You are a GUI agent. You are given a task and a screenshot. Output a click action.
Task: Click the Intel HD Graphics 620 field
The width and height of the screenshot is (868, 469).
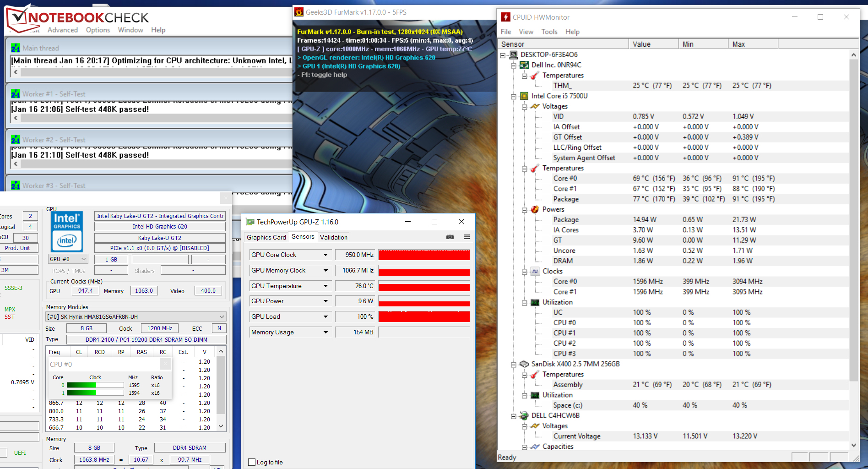point(160,226)
